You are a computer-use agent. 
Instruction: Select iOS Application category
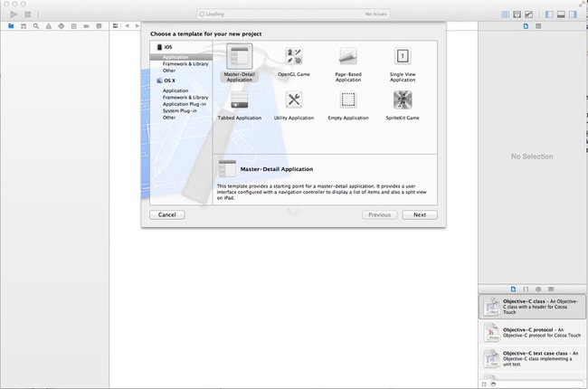[x=181, y=57]
